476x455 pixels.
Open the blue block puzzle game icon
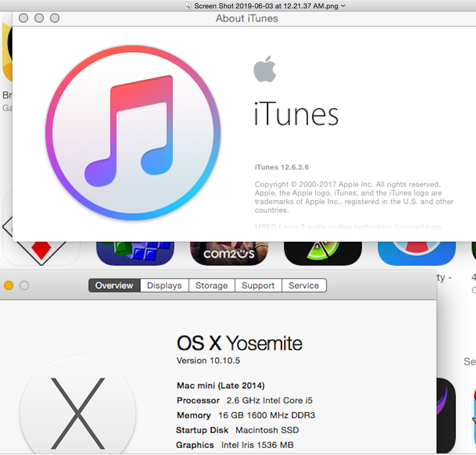tap(135, 253)
